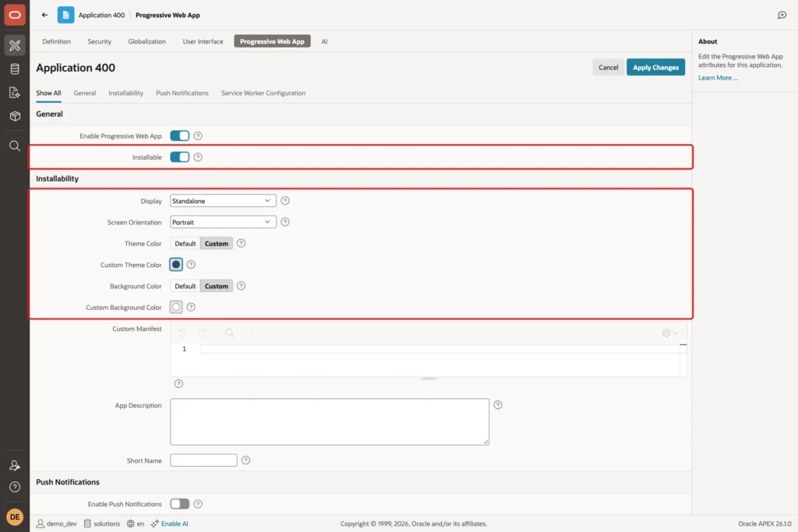Switch to the User Interface tab

(x=203, y=42)
